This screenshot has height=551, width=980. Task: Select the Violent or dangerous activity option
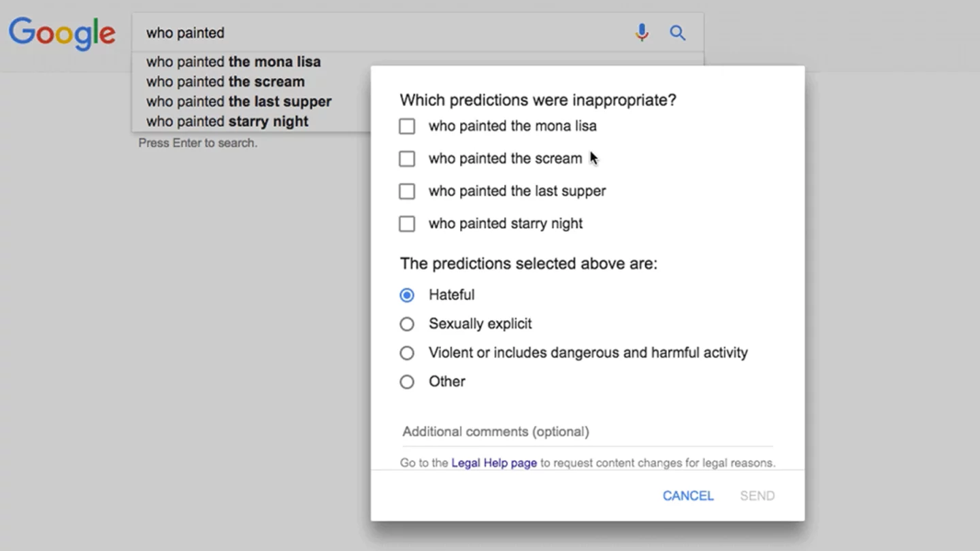[x=406, y=352]
